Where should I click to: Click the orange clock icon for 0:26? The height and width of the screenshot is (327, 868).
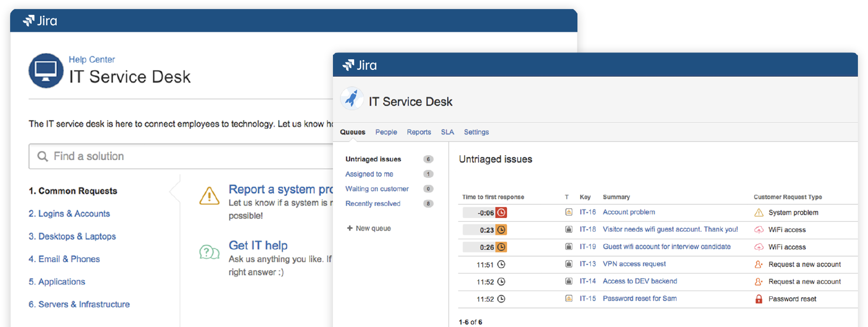tap(501, 247)
